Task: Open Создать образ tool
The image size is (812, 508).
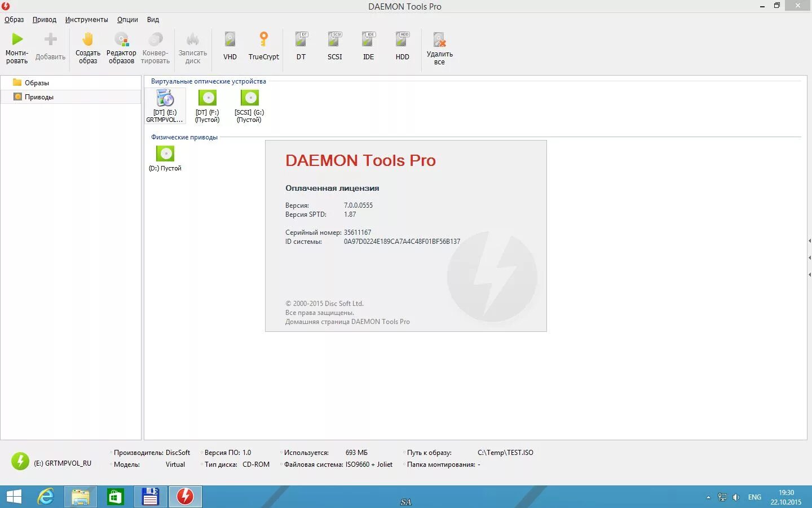Action: pyautogui.click(x=88, y=49)
